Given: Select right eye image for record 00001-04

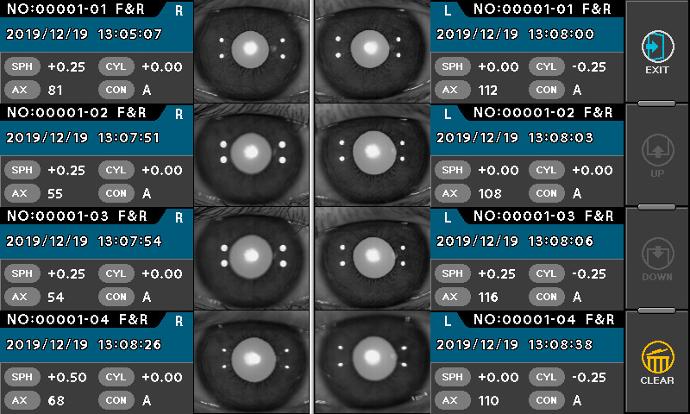Looking at the screenshot, I should (x=252, y=361).
